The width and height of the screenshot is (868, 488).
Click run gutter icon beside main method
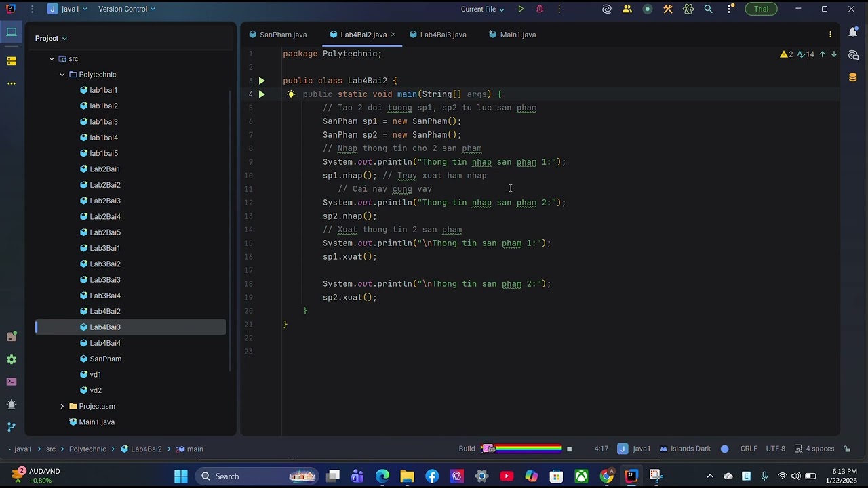[x=262, y=94]
